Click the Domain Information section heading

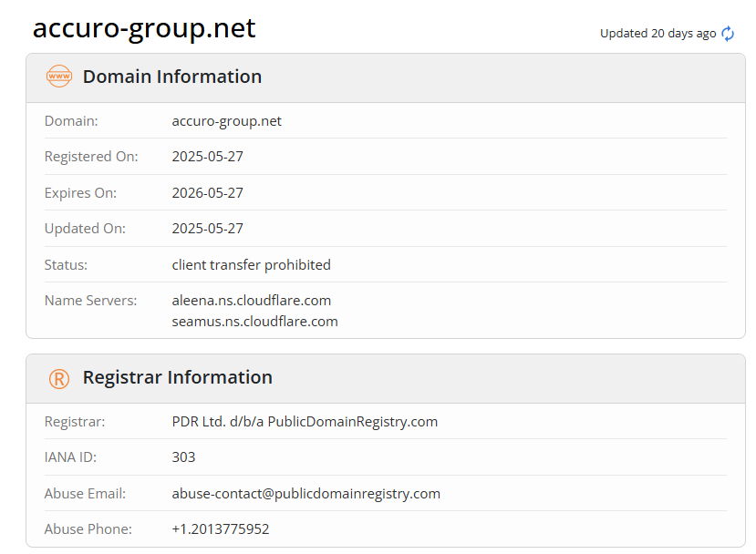click(x=172, y=77)
